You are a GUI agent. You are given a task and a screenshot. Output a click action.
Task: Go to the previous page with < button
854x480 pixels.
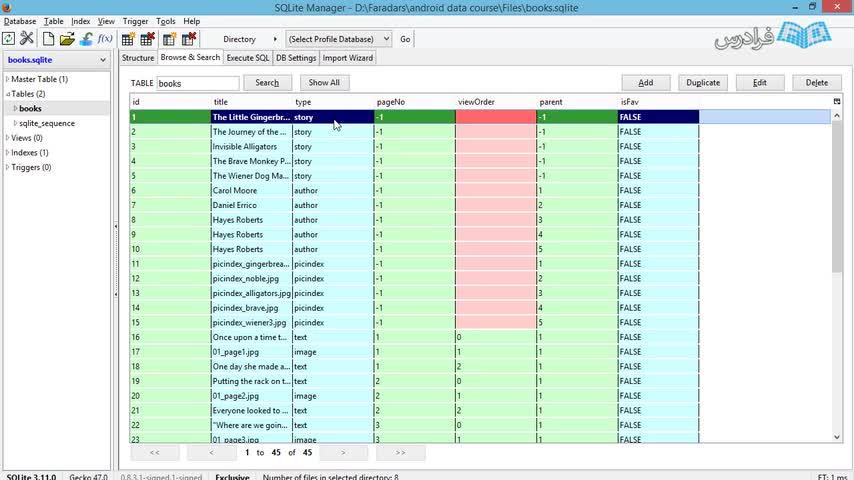[x=211, y=452]
